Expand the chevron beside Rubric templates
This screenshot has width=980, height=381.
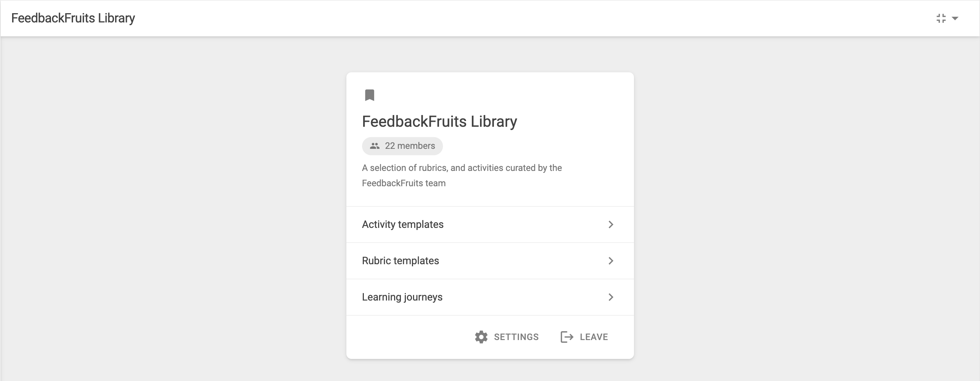point(610,261)
